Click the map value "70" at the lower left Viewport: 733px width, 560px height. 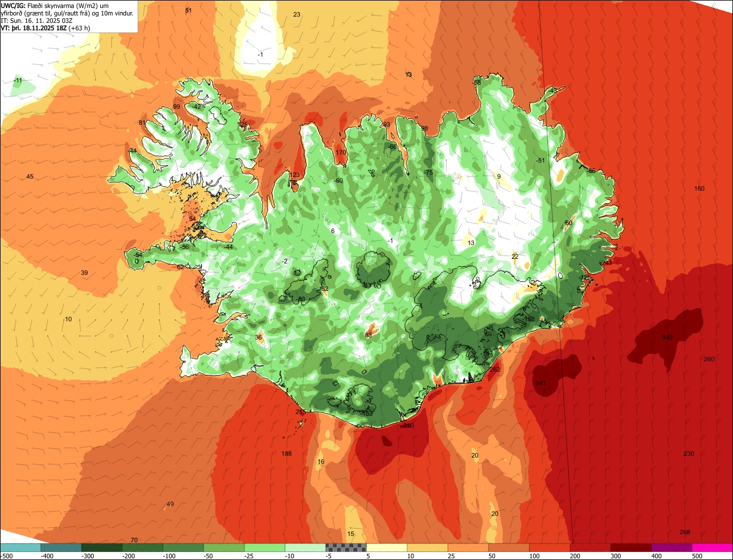tap(134, 540)
